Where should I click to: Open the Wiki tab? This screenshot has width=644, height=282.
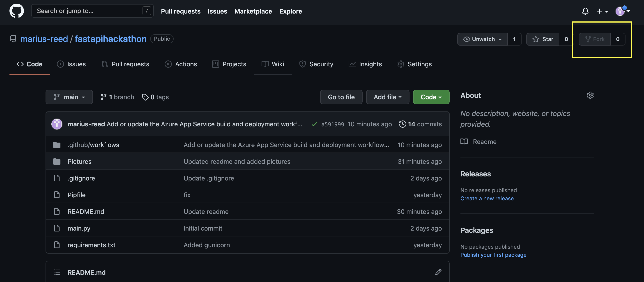tap(273, 64)
